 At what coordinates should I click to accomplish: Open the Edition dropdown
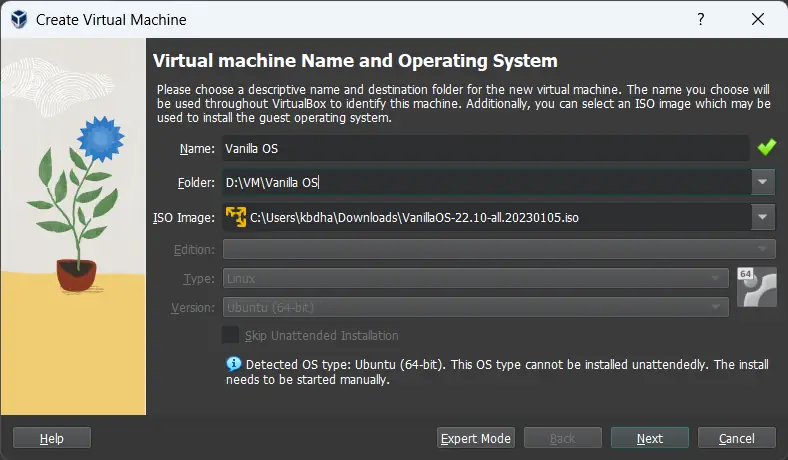(x=499, y=249)
